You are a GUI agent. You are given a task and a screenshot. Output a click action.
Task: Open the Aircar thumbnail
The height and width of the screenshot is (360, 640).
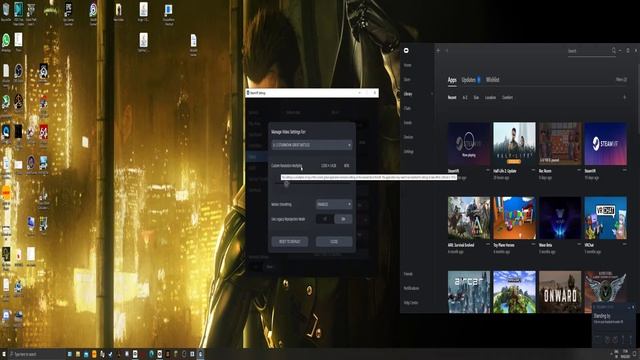click(469, 292)
